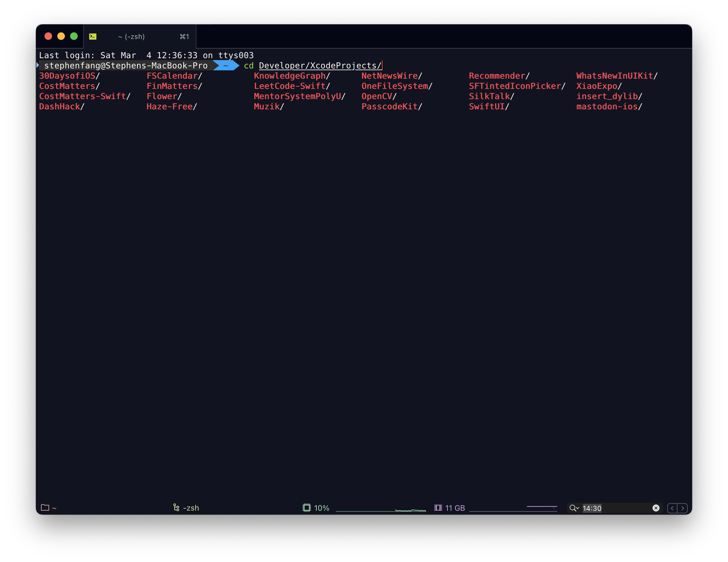Image resolution: width=728 pixels, height=562 pixels.
Task: Click the yellow minimize window button
Action: click(x=61, y=36)
